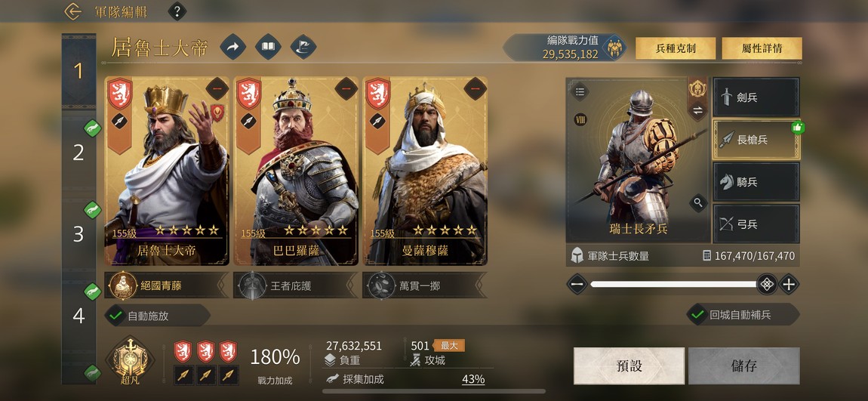Click the back arrow icon

pyautogui.click(x=72, y=11)
